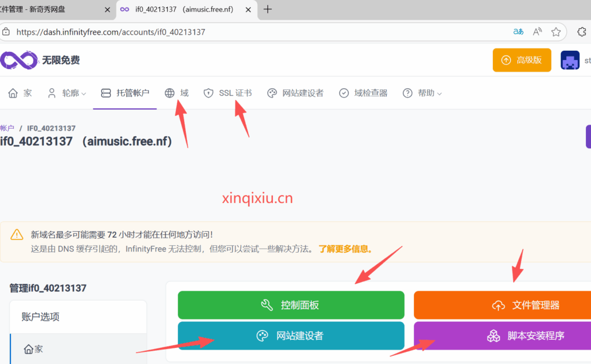
Task: Click the orange 文件管理器 button
Action: (x=502, y=305)
